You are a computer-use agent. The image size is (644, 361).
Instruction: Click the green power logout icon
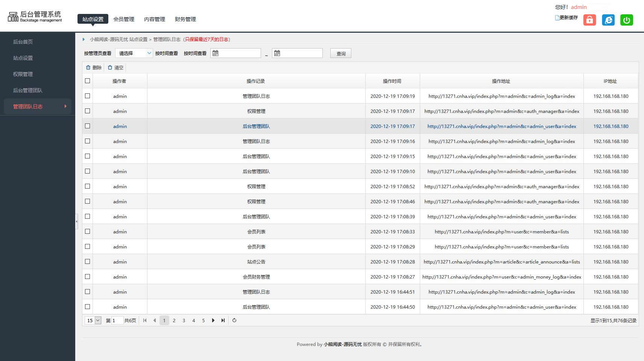point(627,20)
